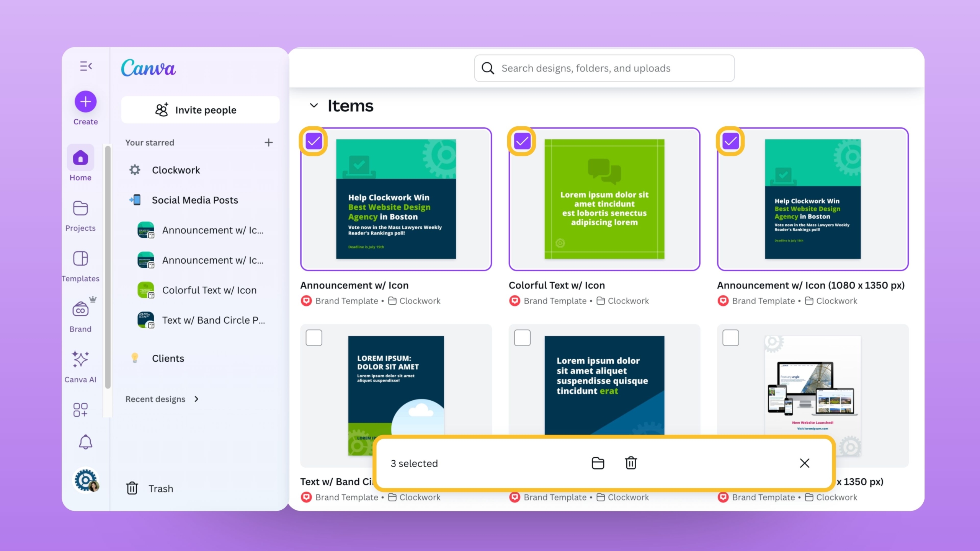Click the search designs input field
This screenshot has width=980, height=551.
click(x=604, y=68)
